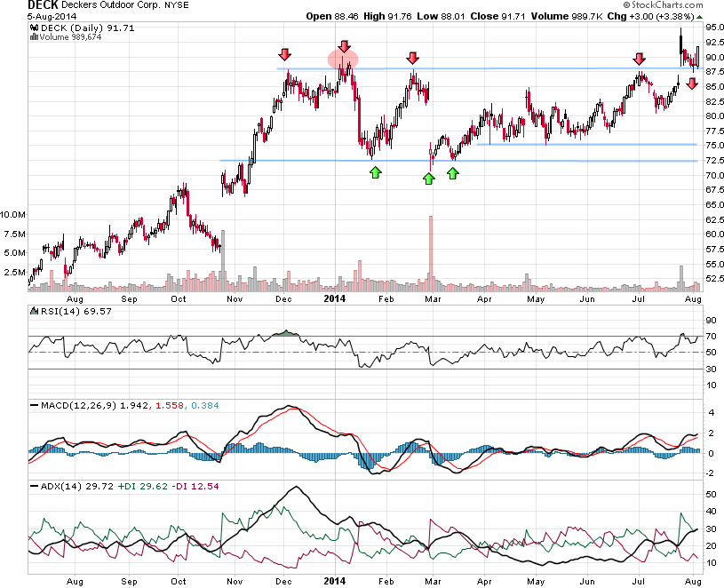The width and height of the screenshot is (724, 588).
Task: Click the volume bars icon beside Volume 989,674
Action: (x=34, y=37)
